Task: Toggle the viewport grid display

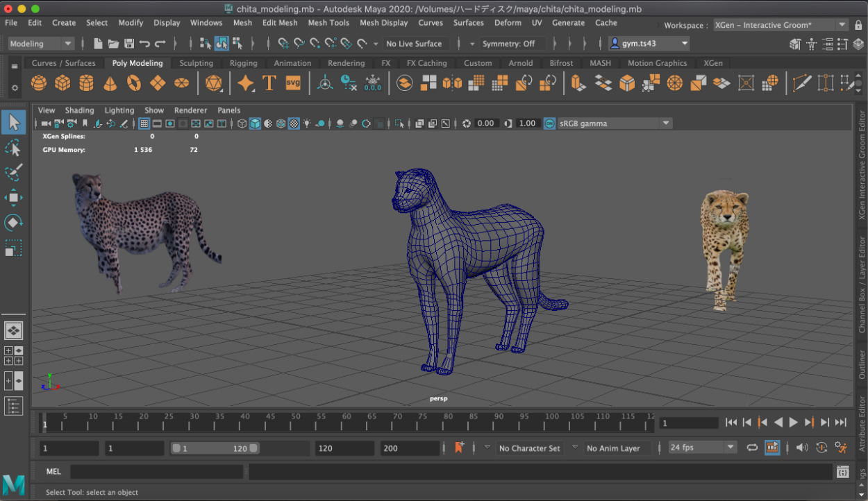Action: [144, 124]
